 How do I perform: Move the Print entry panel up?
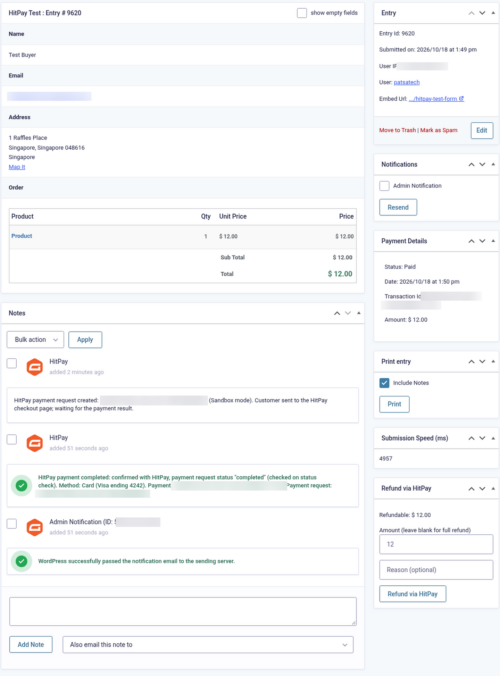[472, 361]
